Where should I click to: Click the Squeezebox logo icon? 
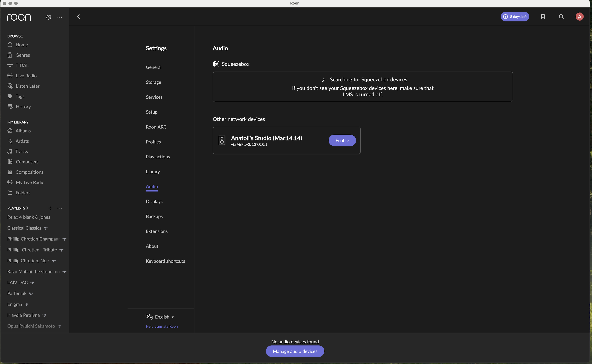tap(216, 64)
